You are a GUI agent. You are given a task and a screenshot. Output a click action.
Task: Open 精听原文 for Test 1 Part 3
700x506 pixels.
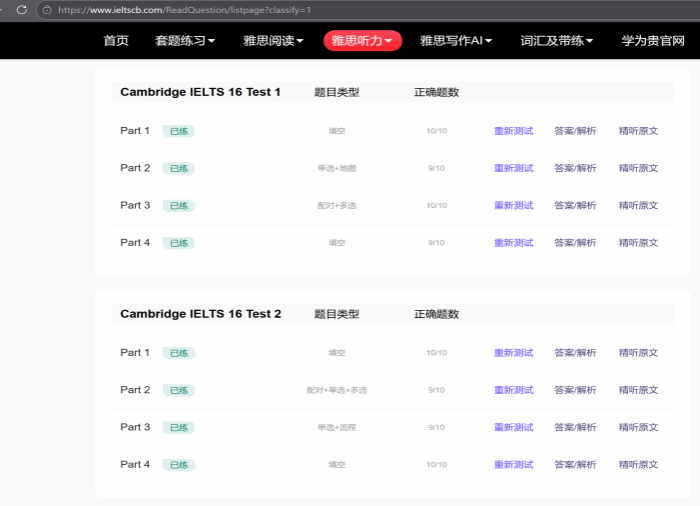[x=638, y=205]
